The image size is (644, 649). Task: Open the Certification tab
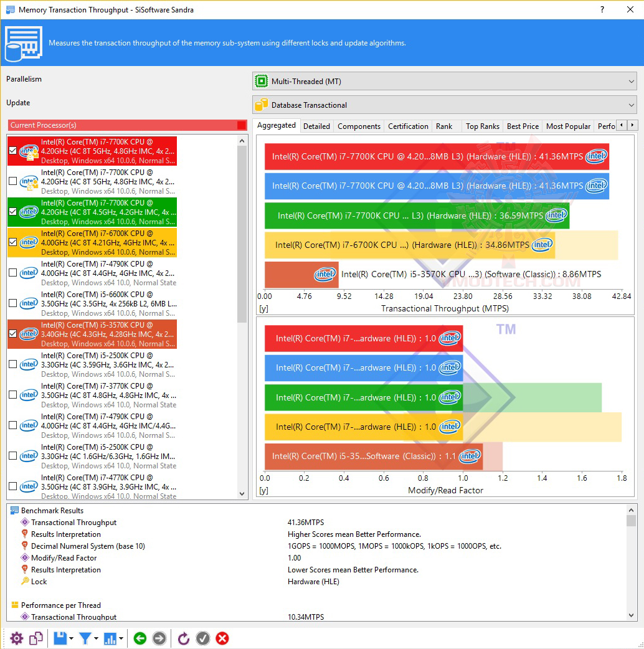408,126
